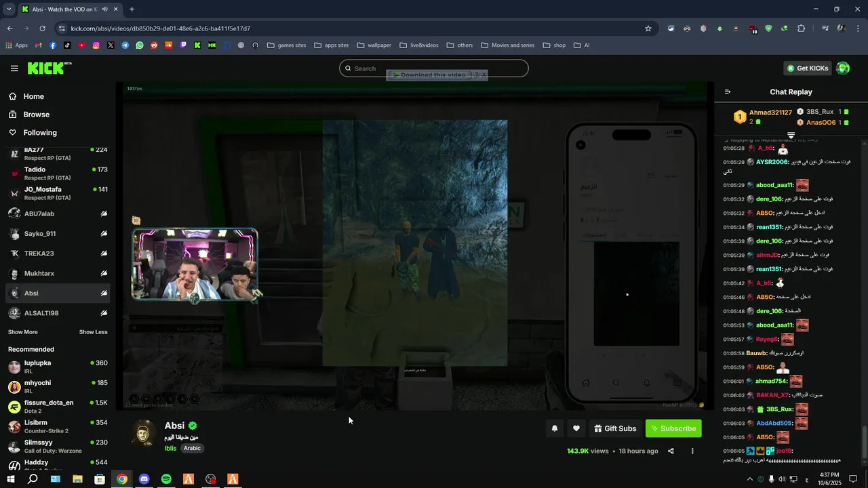Click the Iblis category link
The width and height of the screenshot is (868, 488).
[170, 448]
